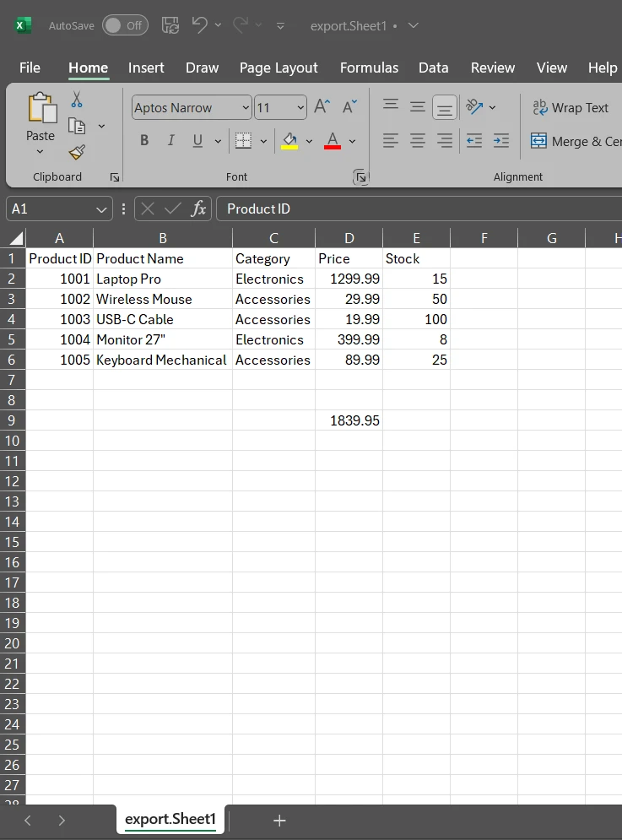
Task: Click Increase Font Size icon
Action: (x=322, y=106)
